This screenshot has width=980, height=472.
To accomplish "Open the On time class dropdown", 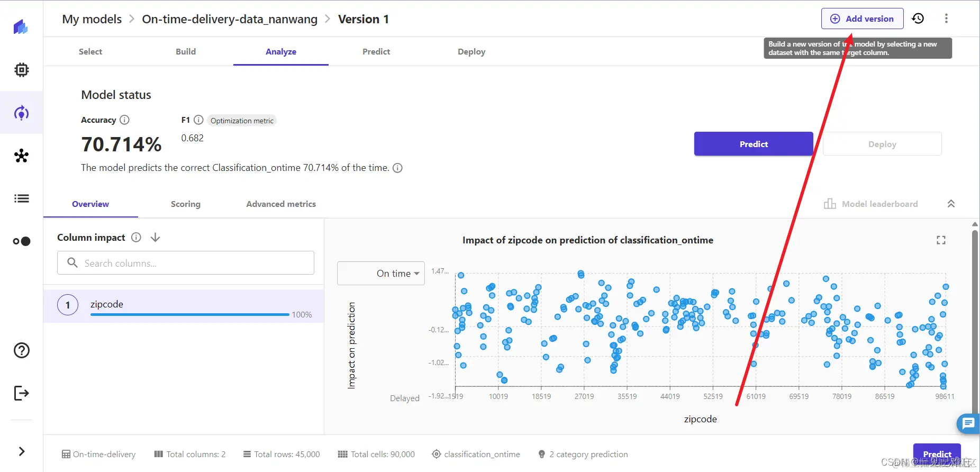I will (381, 274).
